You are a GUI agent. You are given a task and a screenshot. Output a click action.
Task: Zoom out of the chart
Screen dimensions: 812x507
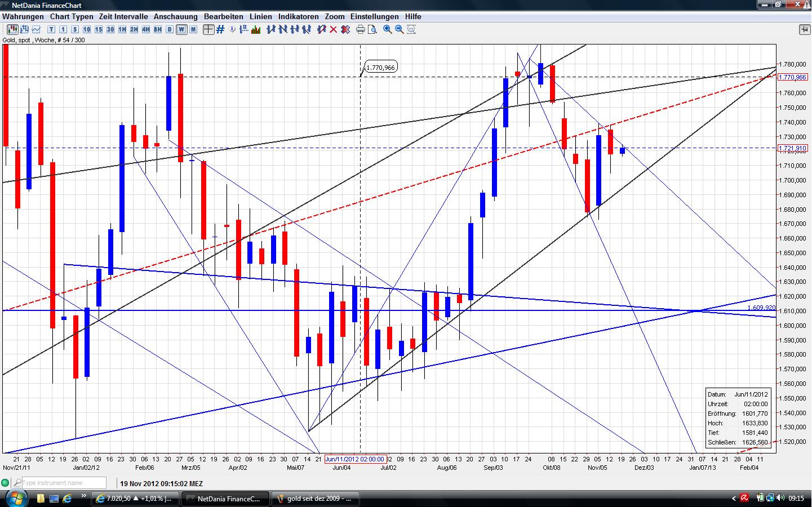pos(398,30)
